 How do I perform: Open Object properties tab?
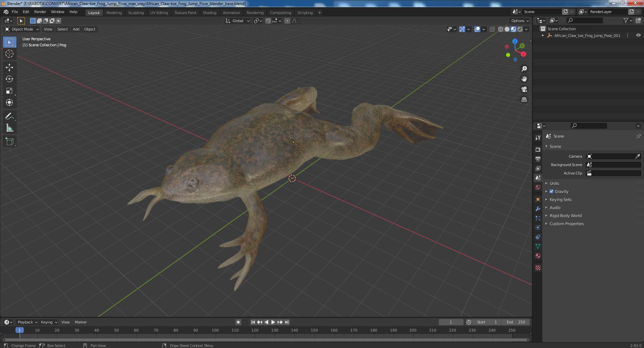538,199
